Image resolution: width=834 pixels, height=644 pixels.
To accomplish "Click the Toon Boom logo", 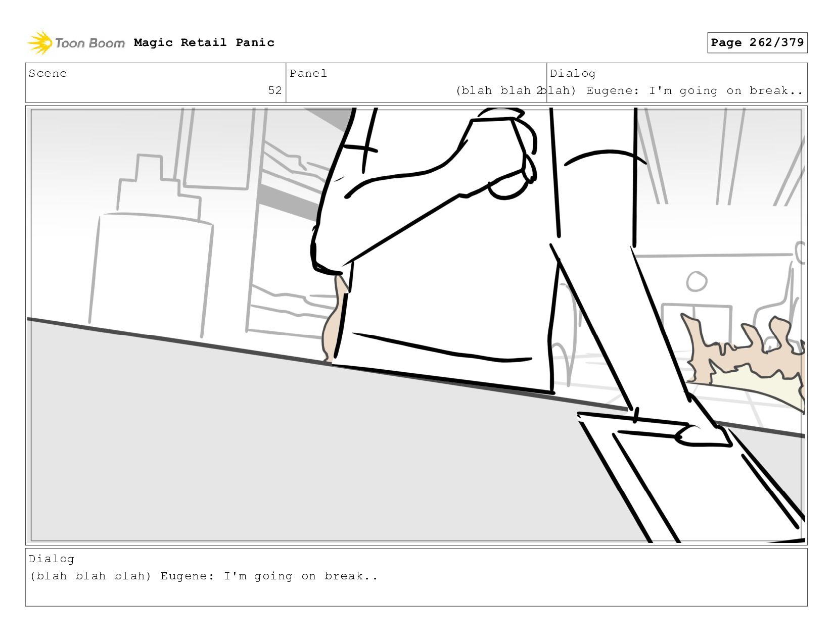I will pos(76,43).
